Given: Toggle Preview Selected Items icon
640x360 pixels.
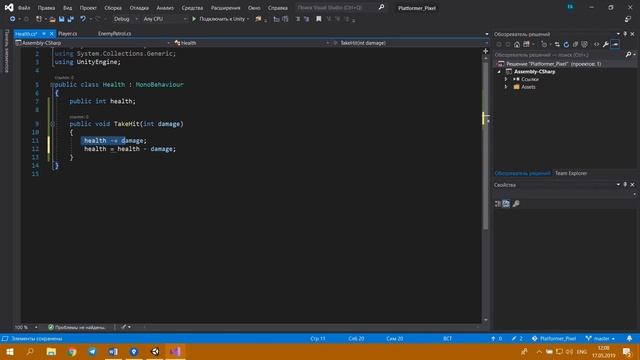Looking at the screenshot, I should pyautogui.click(x=615, y=44).
